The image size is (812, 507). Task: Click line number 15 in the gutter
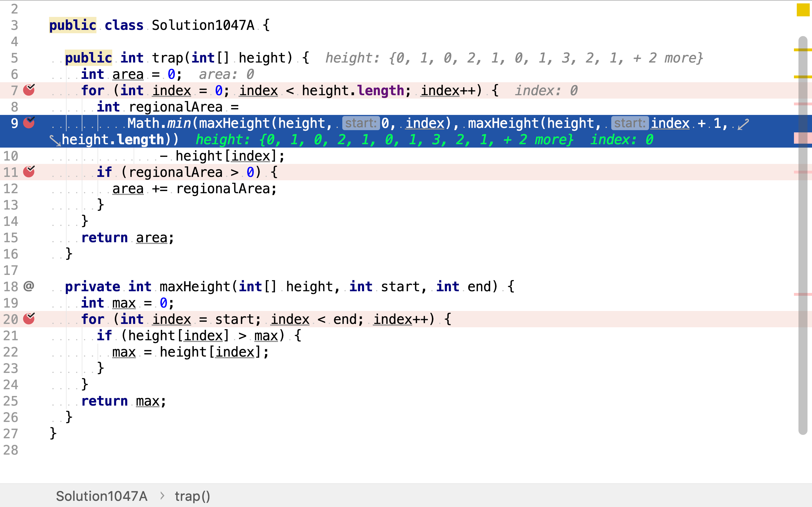click(x=11, y=238)
